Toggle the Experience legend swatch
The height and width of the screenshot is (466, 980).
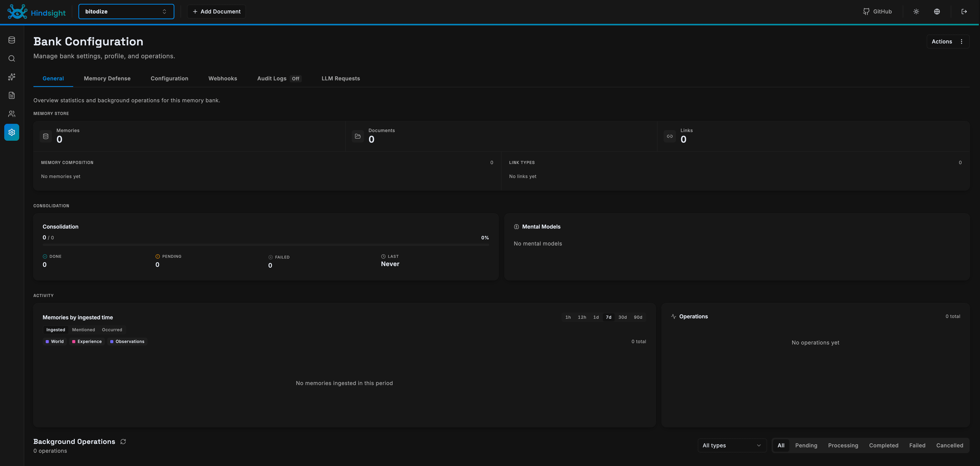(x=73, y=341)
